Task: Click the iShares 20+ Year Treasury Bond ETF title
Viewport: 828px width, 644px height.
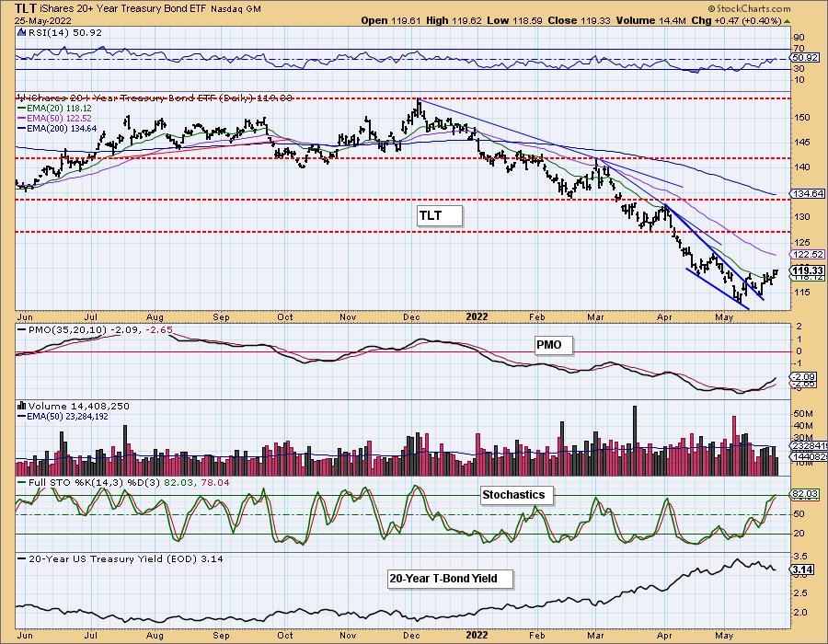Action: pos(123,9)
